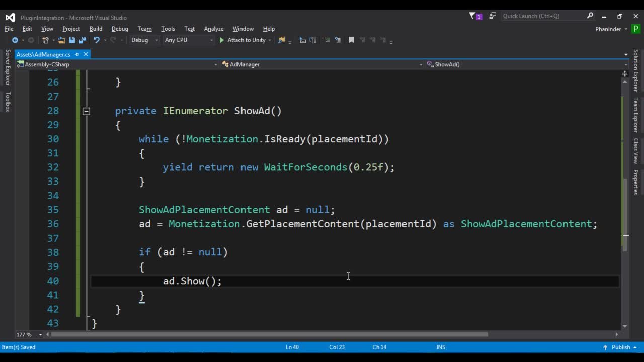
Task: Open the Debug configuration dropdown
Action: pyautogui.click(x=144, y=40)
